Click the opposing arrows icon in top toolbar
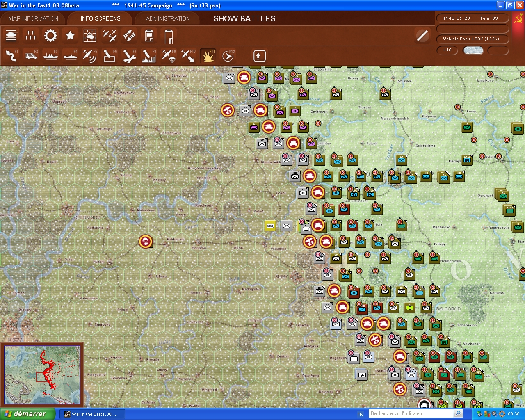The image size is (525, 420). click(129, 36)
